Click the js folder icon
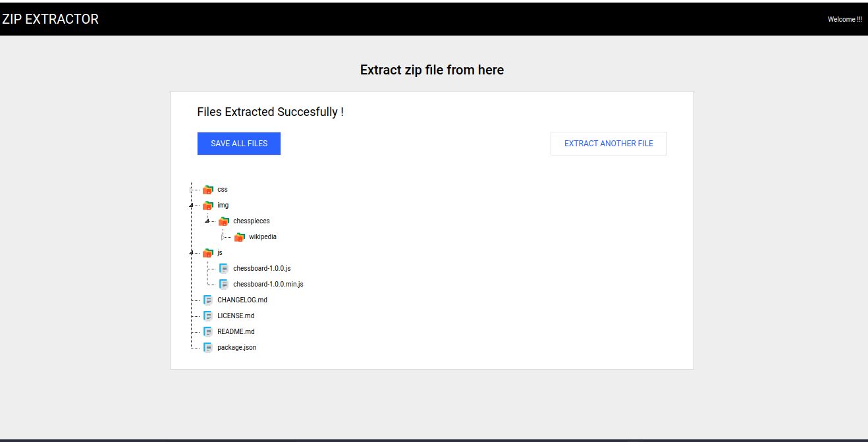868x442 pixels. (208, 252)
